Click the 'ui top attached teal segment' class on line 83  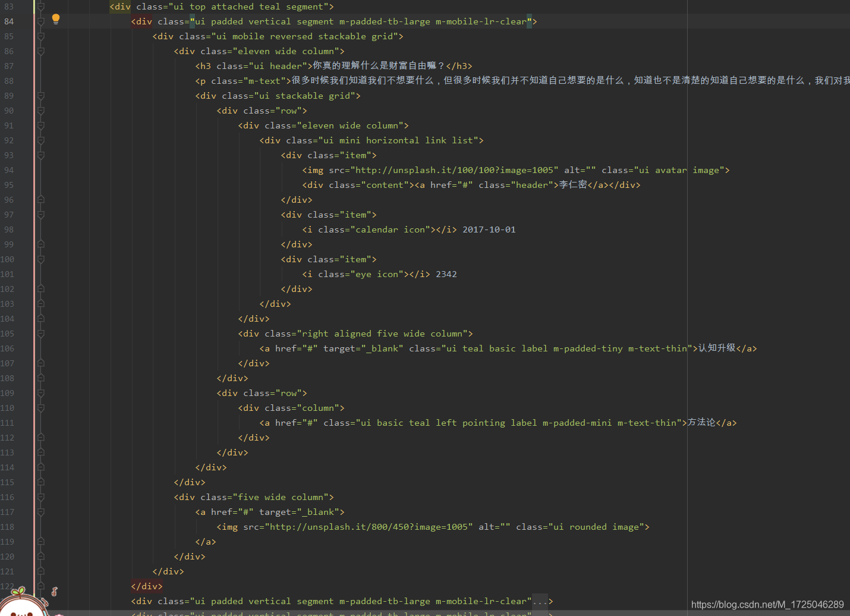click(248, 7)
